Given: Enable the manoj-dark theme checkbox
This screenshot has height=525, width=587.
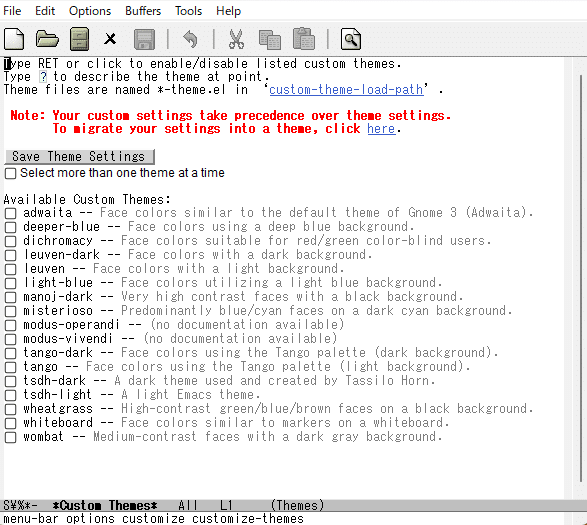Looking at the screenshot, I should click(x=10, y=297).
